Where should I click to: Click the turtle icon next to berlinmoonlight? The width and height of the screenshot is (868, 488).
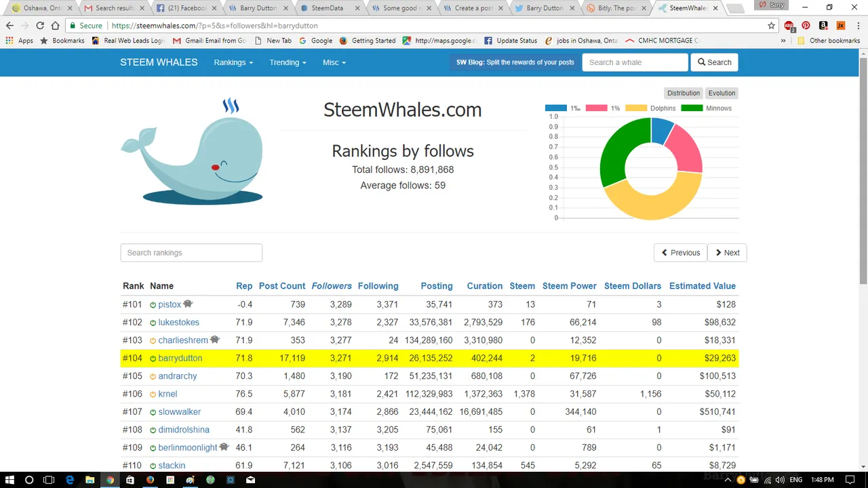click(224, 447)
